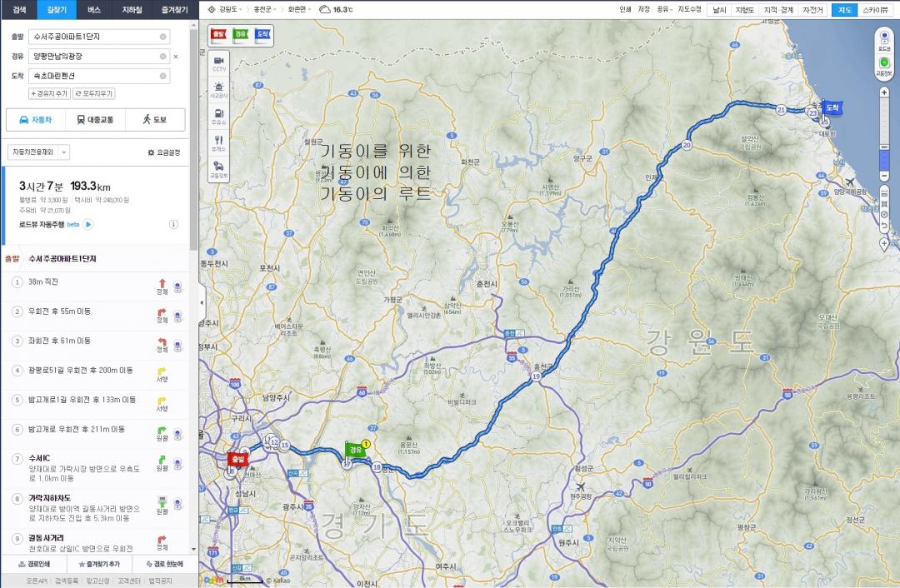The height and width of the screenshot is (588, 900).
Task: Switch to the 버스 tab
Action: coord(94,10)
